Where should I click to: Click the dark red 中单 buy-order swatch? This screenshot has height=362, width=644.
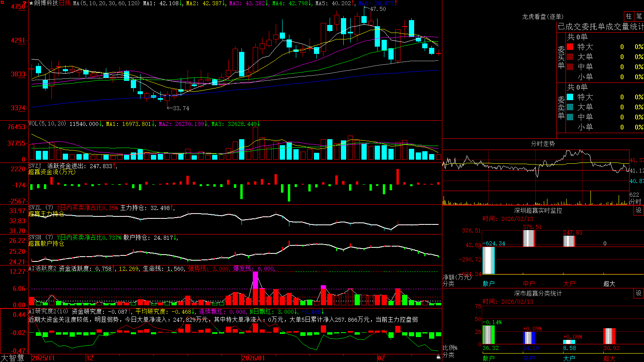[x=570, y=67]
